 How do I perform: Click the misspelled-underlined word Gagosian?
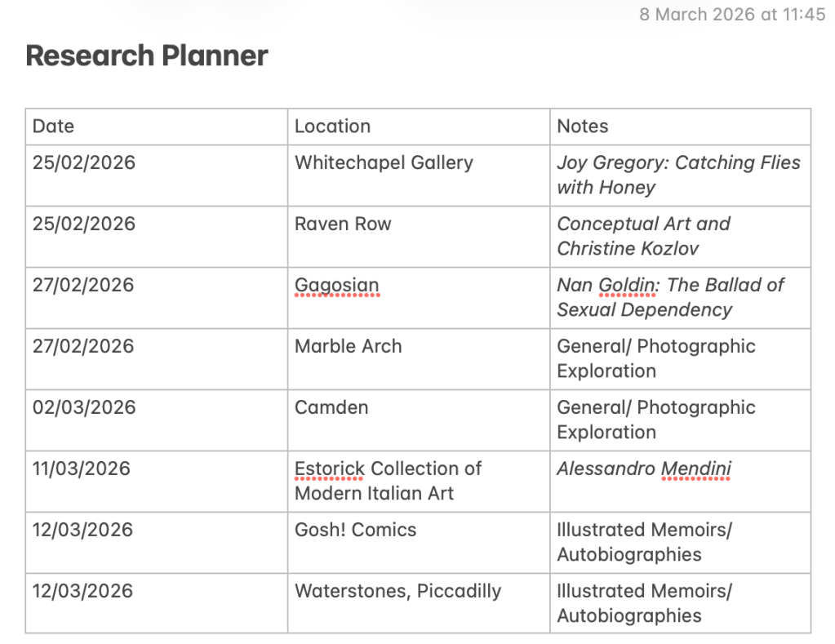coord(336,285)
